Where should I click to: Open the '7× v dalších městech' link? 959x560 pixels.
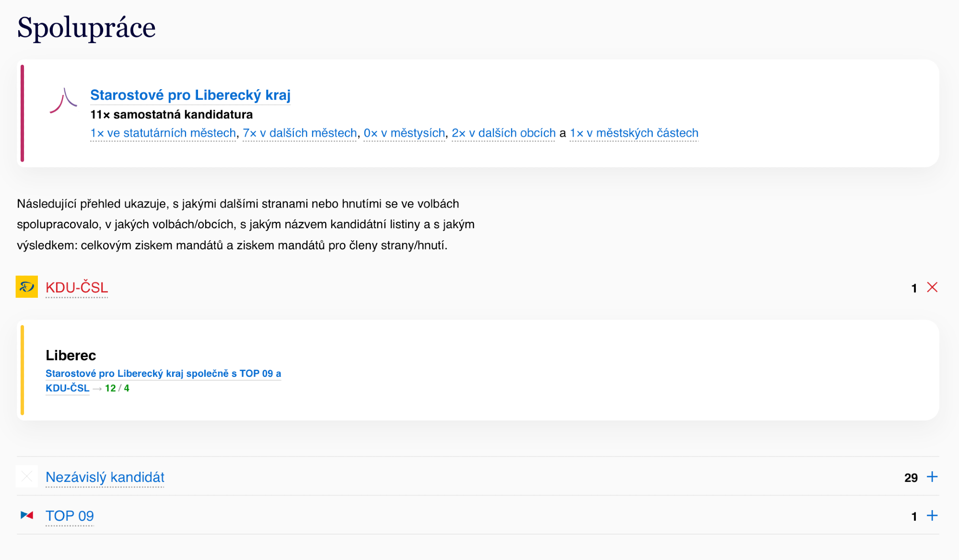pyautogui.click(x=300, y=133)
